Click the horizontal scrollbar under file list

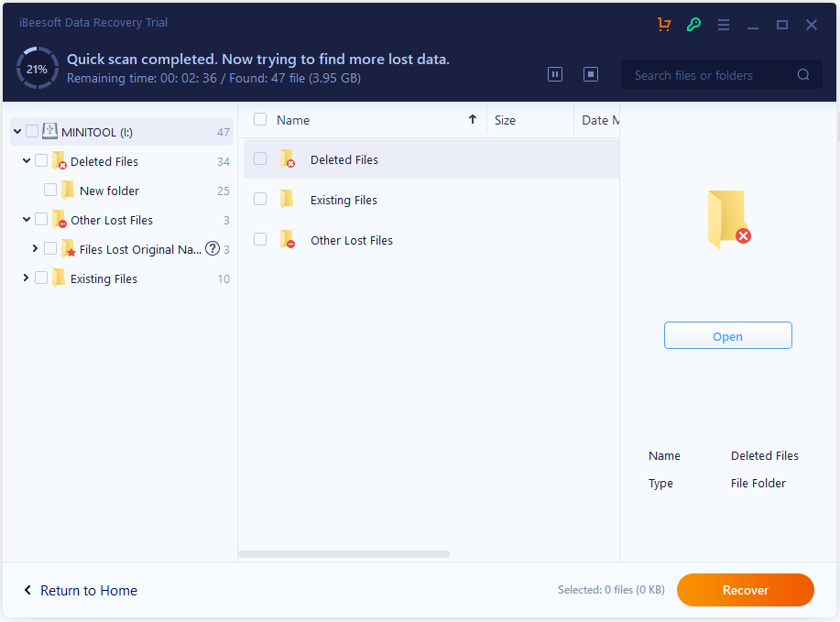tap(344, 554)
